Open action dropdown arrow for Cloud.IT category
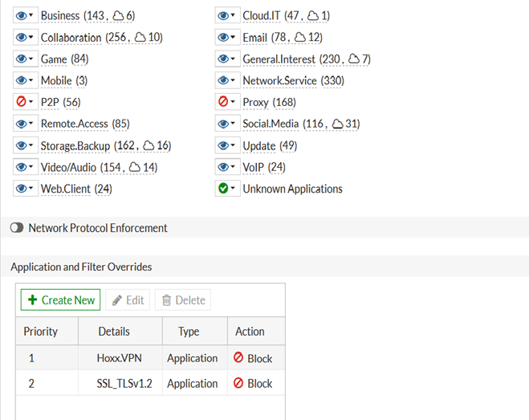The width and height of the screenshot is (529, 420). [234, 16]
